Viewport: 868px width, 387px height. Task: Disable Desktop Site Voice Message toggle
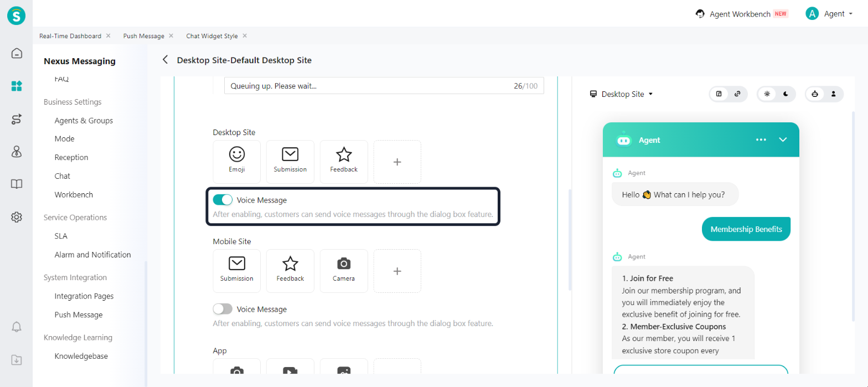223,200
